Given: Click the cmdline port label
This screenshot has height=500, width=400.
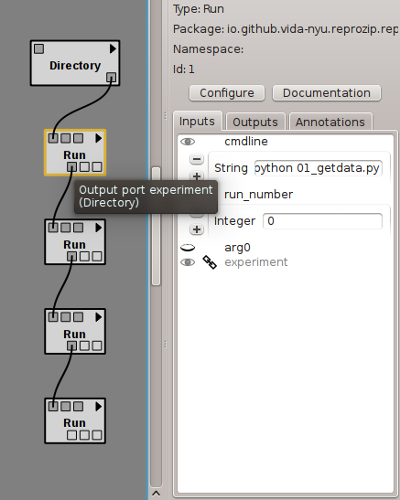Looking at the screenshot, I should click(x=246, y=141).
